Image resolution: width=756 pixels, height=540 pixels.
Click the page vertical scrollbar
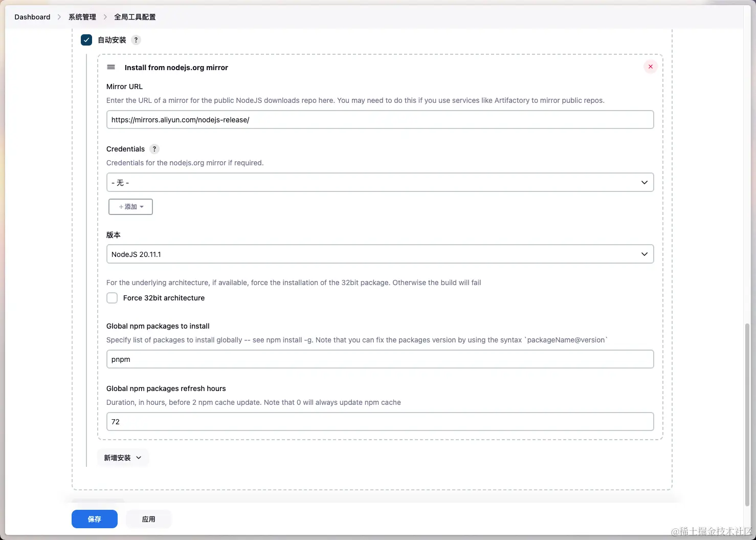click(747, 415)
